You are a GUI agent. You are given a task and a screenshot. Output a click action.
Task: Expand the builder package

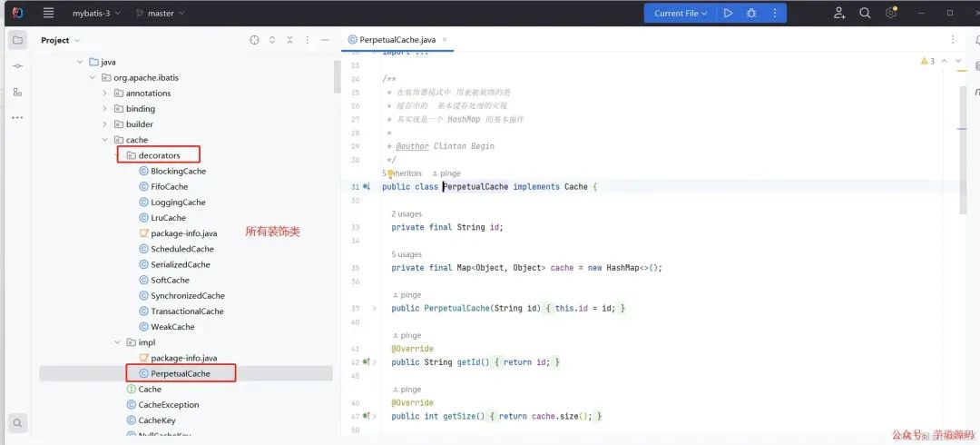click(x=105, y=124)
